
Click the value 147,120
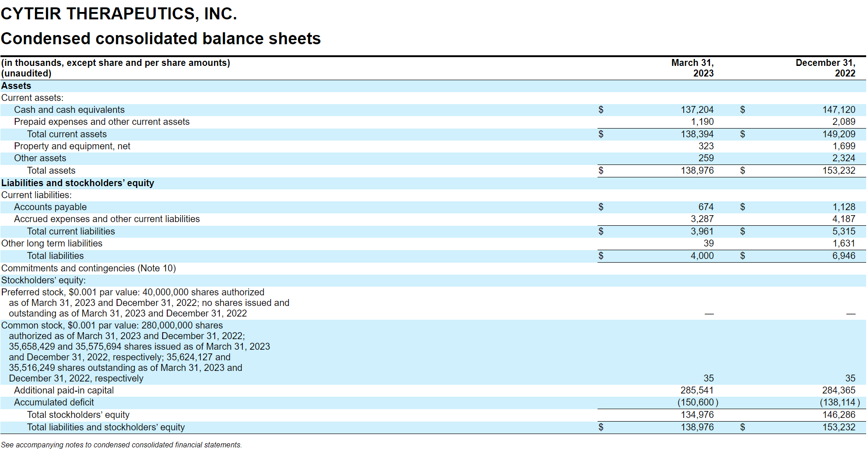(x=839, y=110)
